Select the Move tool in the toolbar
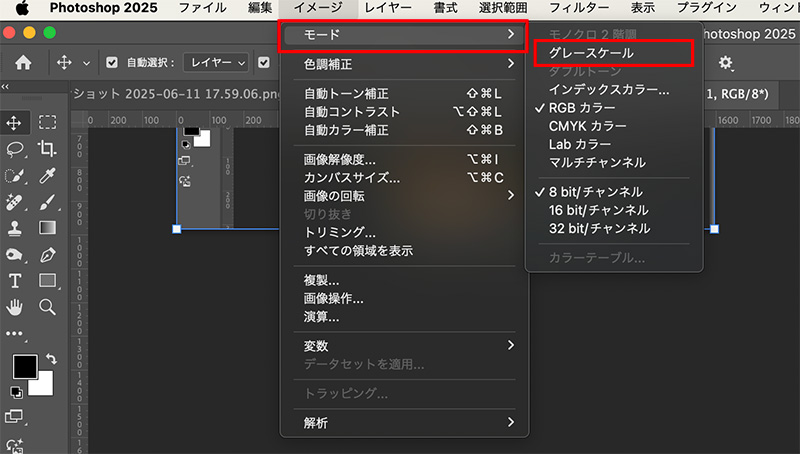The height and width of the screenshot is (454, 800). (x=14, y=122)
